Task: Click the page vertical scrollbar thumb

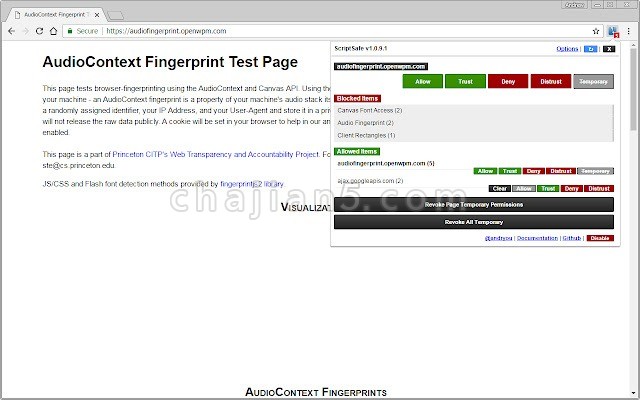Action: pos(633,90)
